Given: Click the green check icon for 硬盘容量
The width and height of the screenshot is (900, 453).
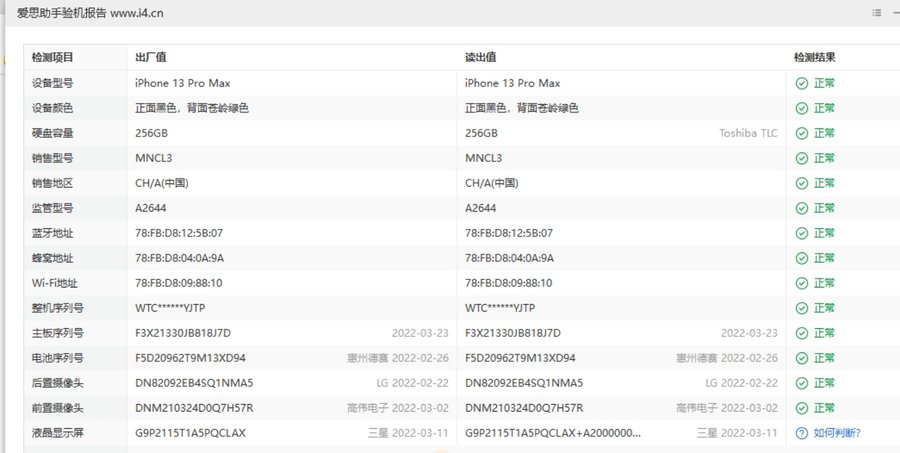Looking at the screenshot, I should pos(801,133).
